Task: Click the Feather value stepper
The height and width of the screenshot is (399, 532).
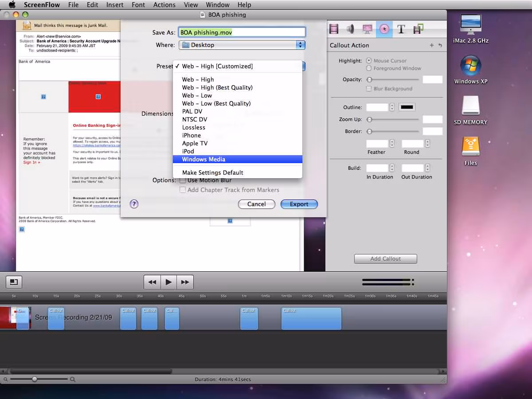Action: [x=392, y=144]
